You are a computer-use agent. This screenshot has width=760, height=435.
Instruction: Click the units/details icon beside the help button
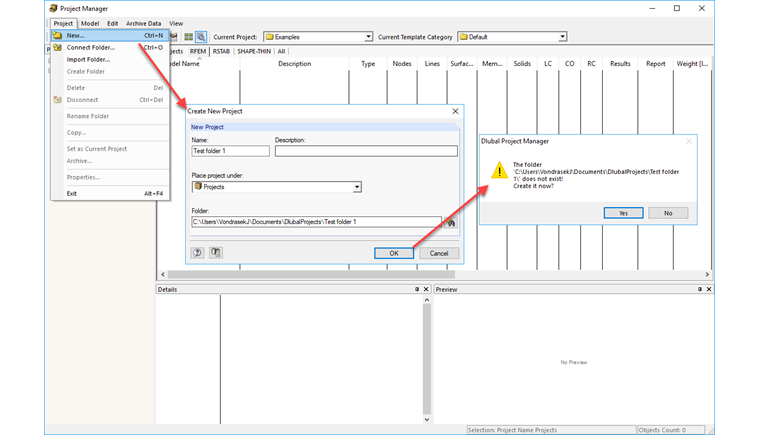(x=216, y=253)
